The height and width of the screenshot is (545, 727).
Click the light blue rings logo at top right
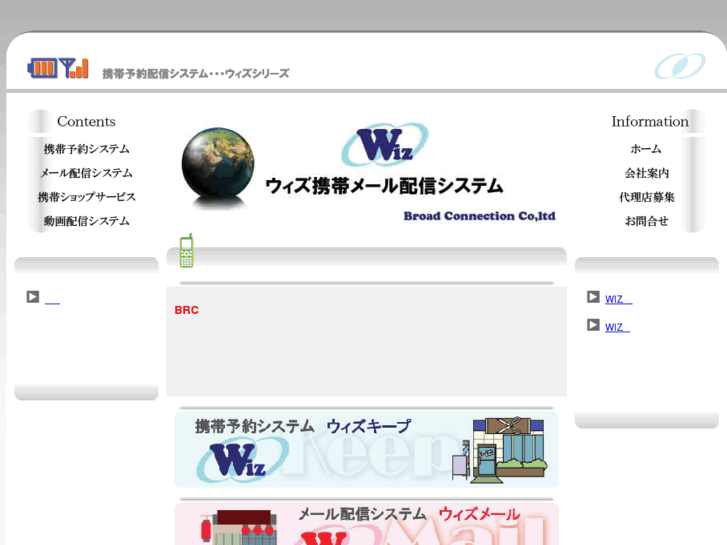(x=680, y=66)
